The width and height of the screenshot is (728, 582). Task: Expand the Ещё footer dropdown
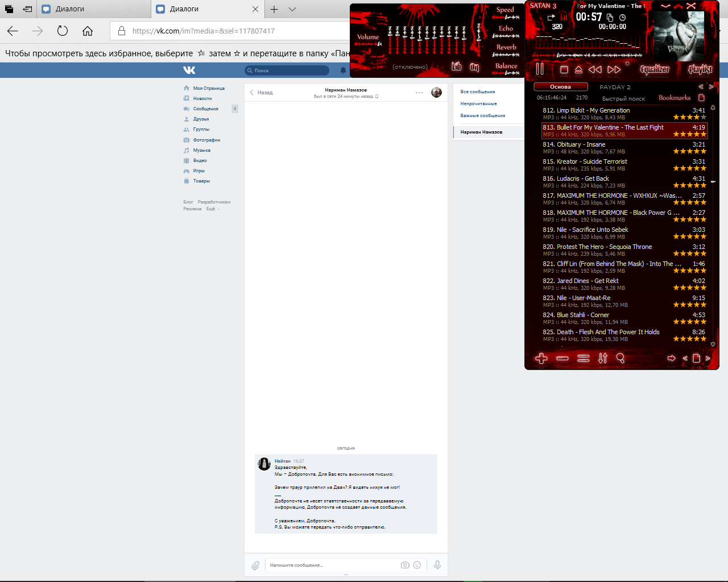click(x=213, y=209)
